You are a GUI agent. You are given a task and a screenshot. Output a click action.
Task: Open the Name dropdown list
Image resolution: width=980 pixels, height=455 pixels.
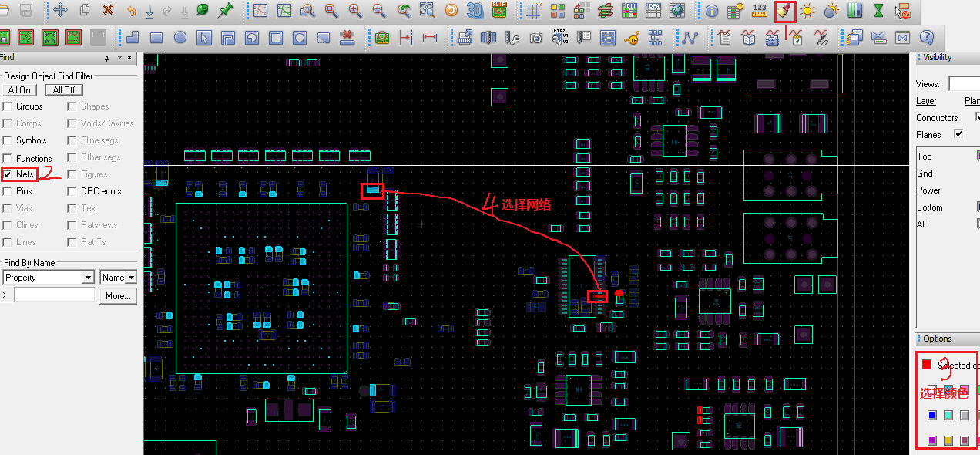(x=131, y=278)
